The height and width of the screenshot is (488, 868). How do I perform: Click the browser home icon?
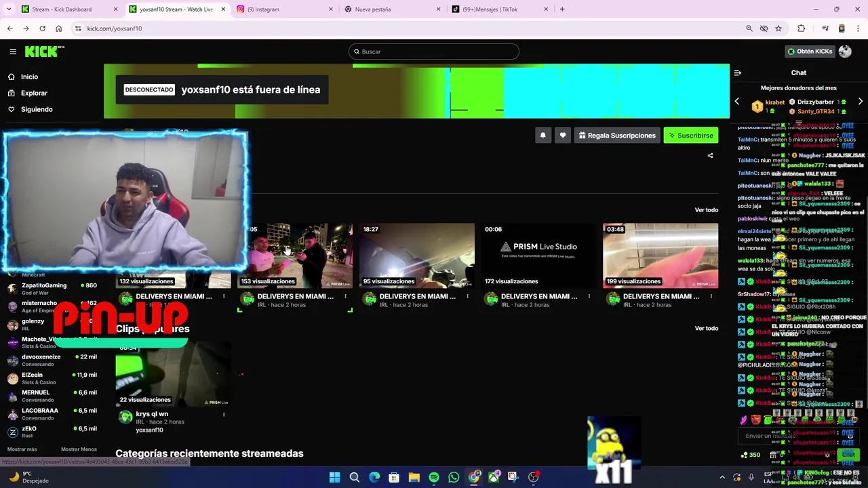(x=58, y=28)
